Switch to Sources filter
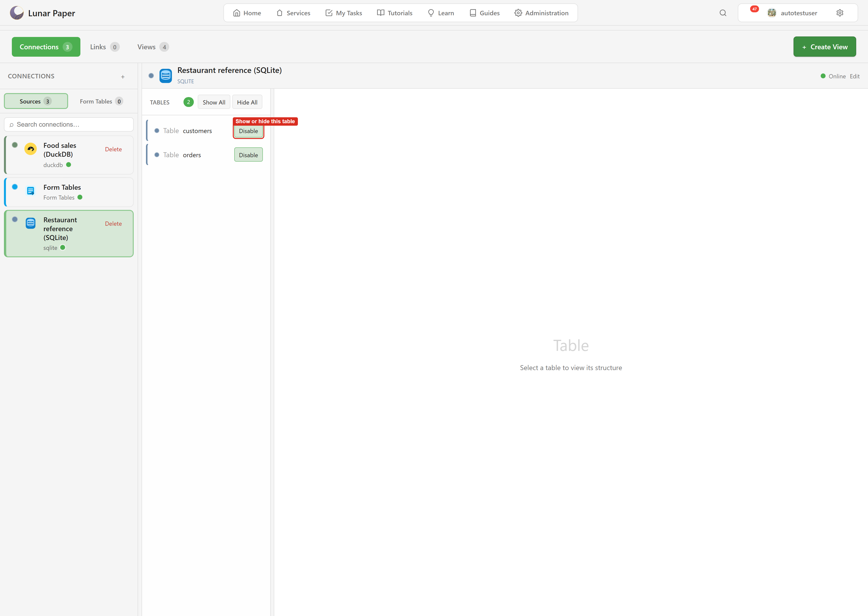 coord(36,101)
